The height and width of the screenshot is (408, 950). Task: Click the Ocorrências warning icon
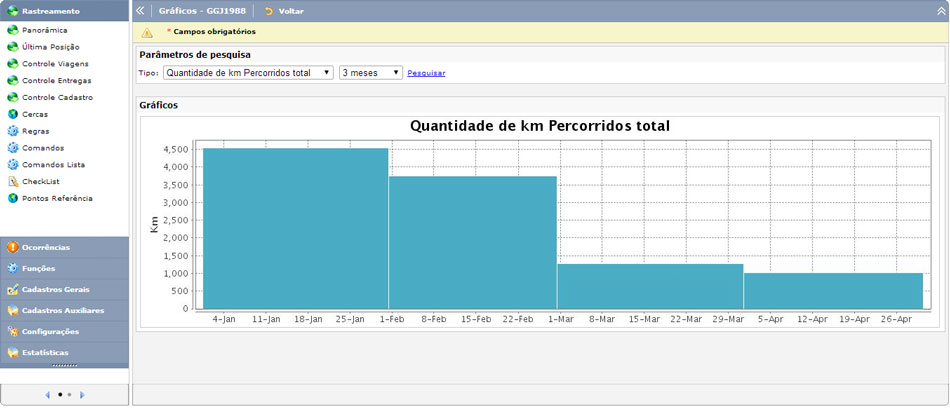point(13,247)
